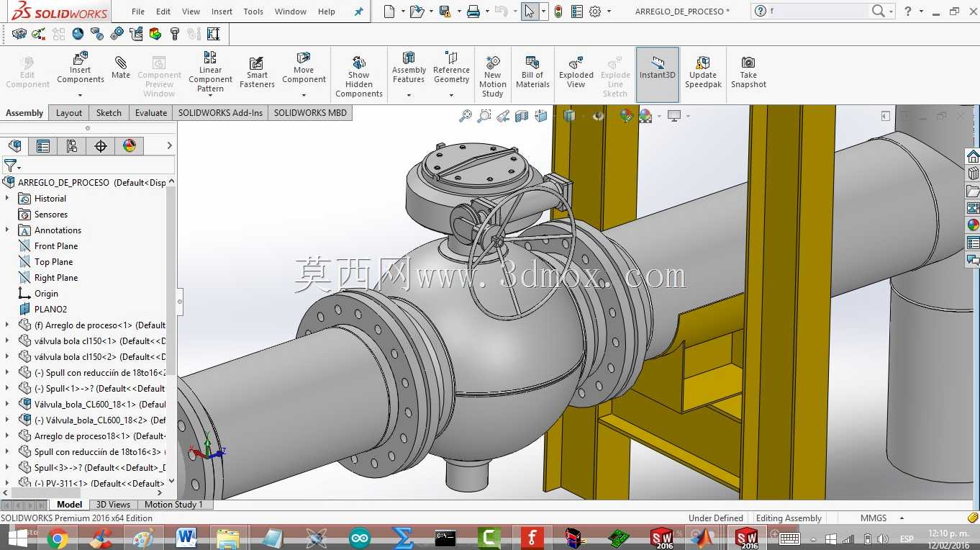Create an Exploded View

pos(576,71)
